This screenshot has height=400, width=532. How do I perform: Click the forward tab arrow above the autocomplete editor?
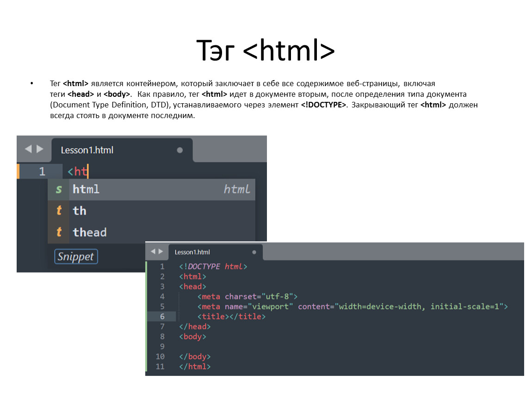point(40,149)
